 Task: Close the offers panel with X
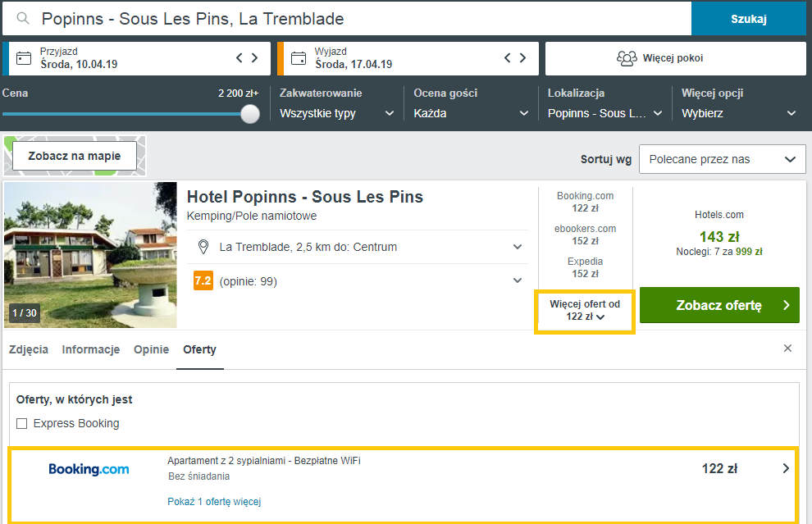tap(787, 349)
